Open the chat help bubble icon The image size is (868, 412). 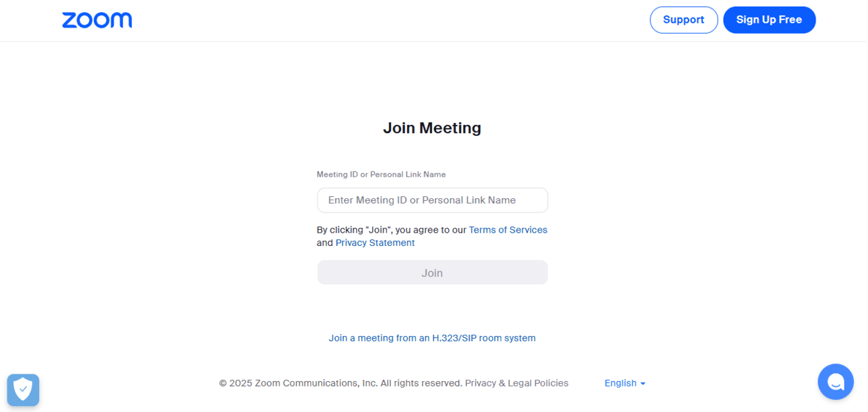point(836,382)
